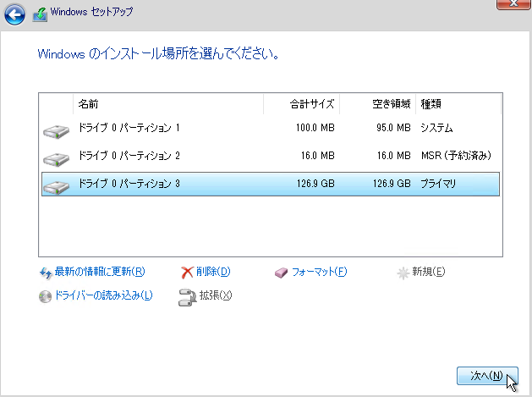Viewport: 532px width, 397px height.
Task: Sort by the 種類 column header
Action: click(458, 104)
